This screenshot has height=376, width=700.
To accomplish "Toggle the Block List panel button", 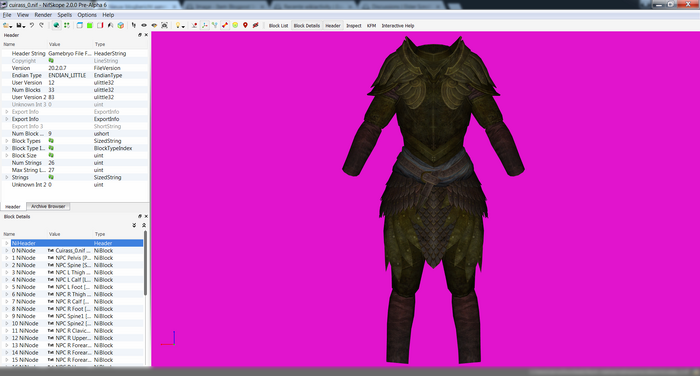I will (x=278, y=25).
